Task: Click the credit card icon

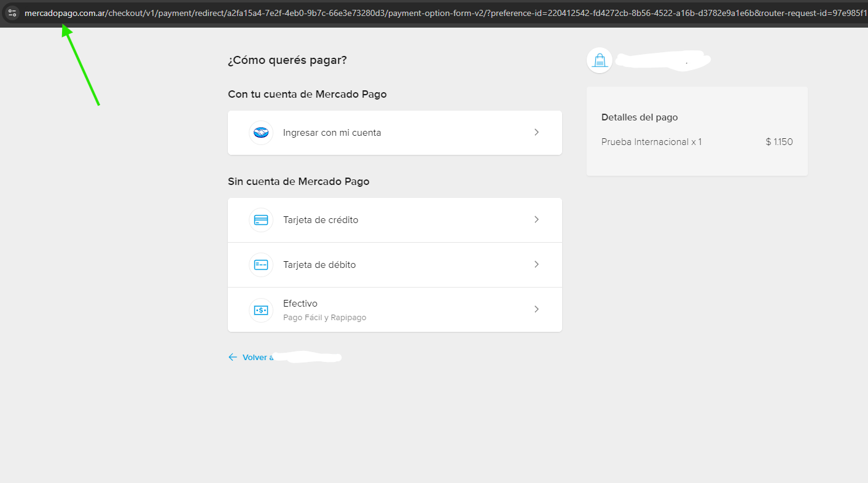Action: [x=261, y=220]
